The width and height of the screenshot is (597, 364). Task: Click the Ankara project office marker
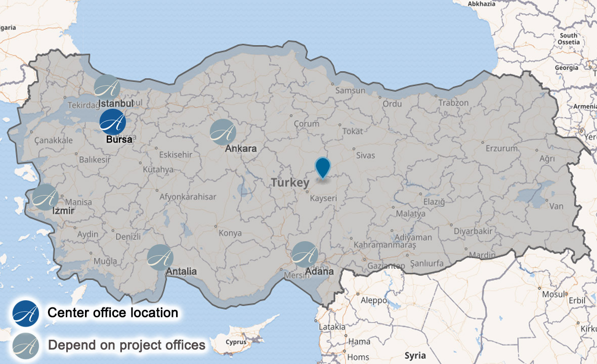223,132
